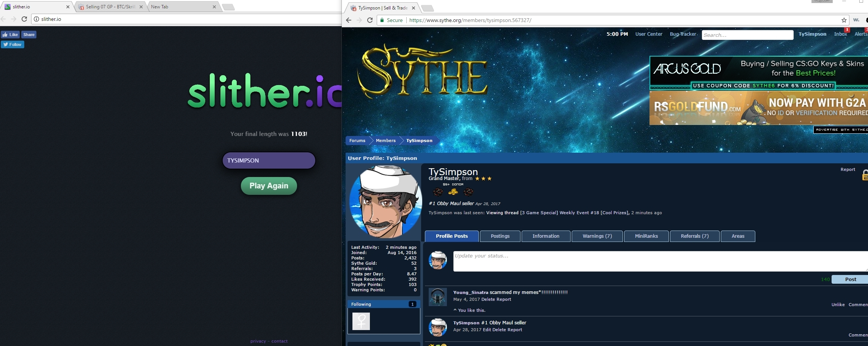Click followed member's placeholder avatar

pyautogui.click(x=361, y=321)
